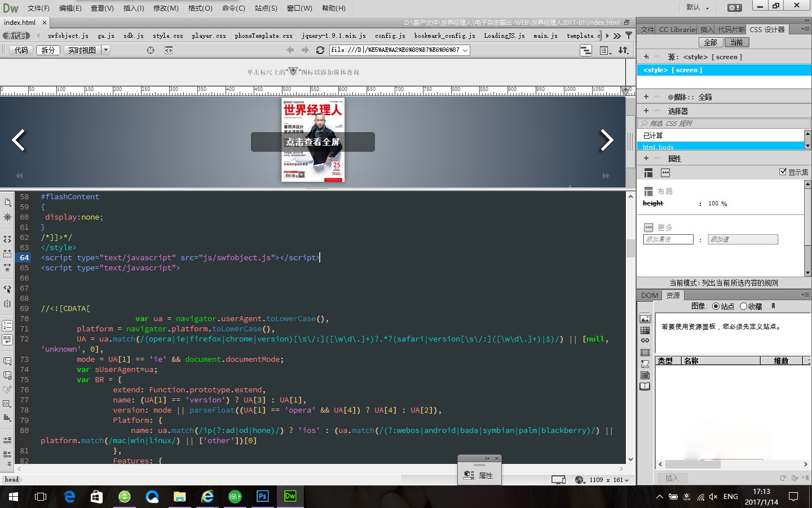Select the Media filmstrip icon in Assets panel
The width and height of the screenshot is (812, 508).
coord(645,353)
